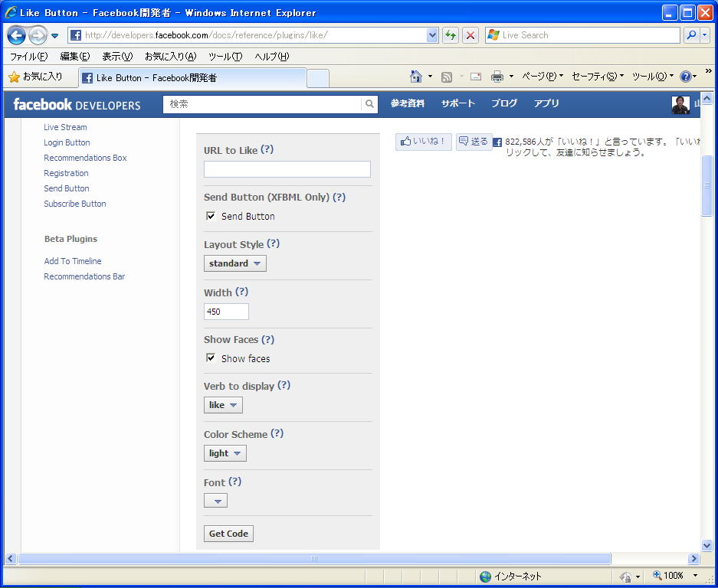The width and height of the screenshot is (718, 588).
Task: Open the 表示(V) menu
Action: click(117, 57)
